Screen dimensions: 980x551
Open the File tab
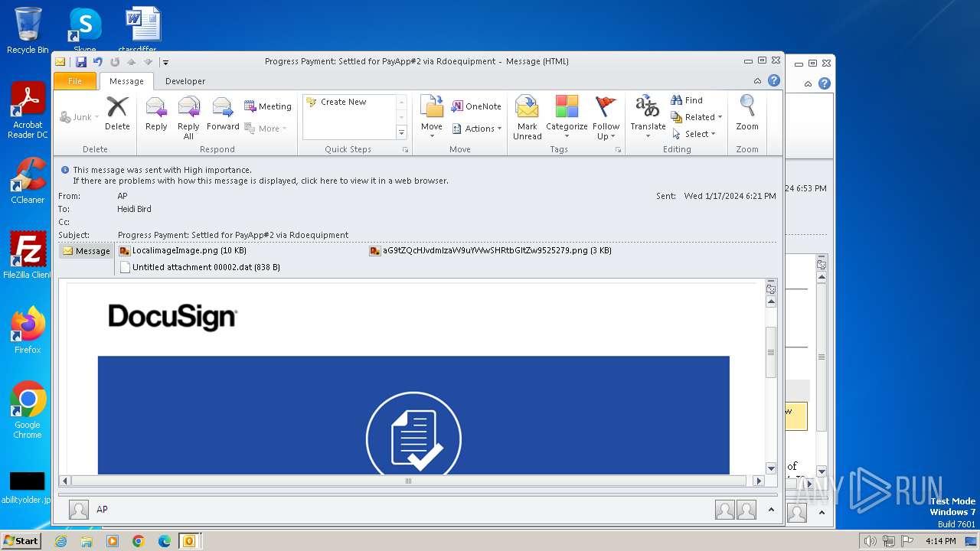75,81
